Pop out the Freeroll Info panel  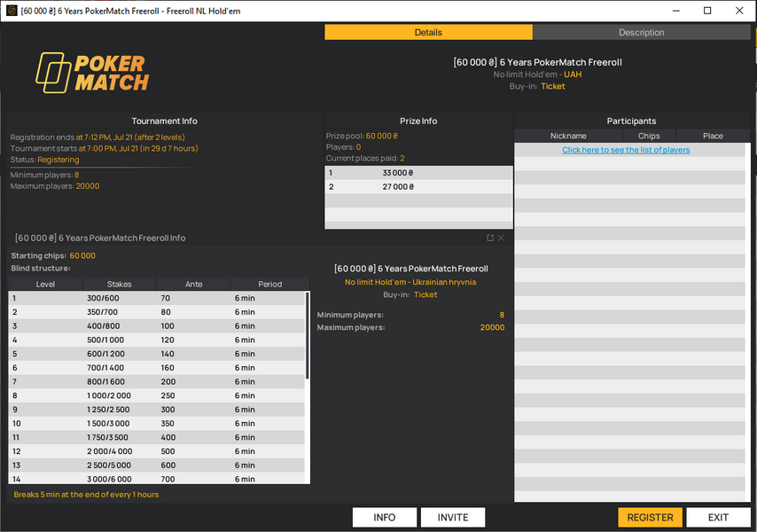[490, 238]
